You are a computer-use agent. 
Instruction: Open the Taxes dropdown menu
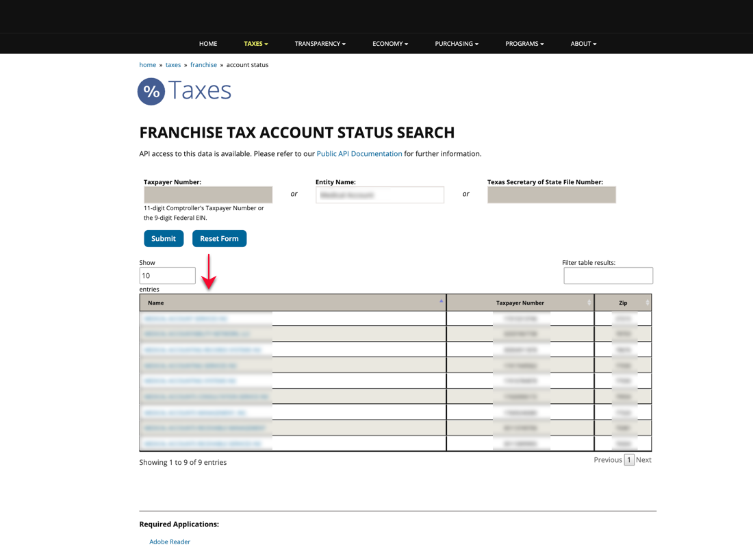click(255, 44)
